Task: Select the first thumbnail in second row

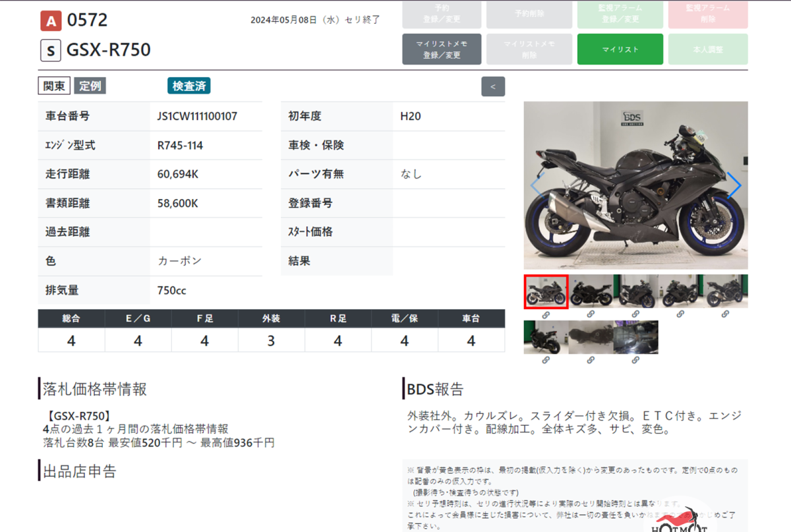Action: tap(546, 337)
